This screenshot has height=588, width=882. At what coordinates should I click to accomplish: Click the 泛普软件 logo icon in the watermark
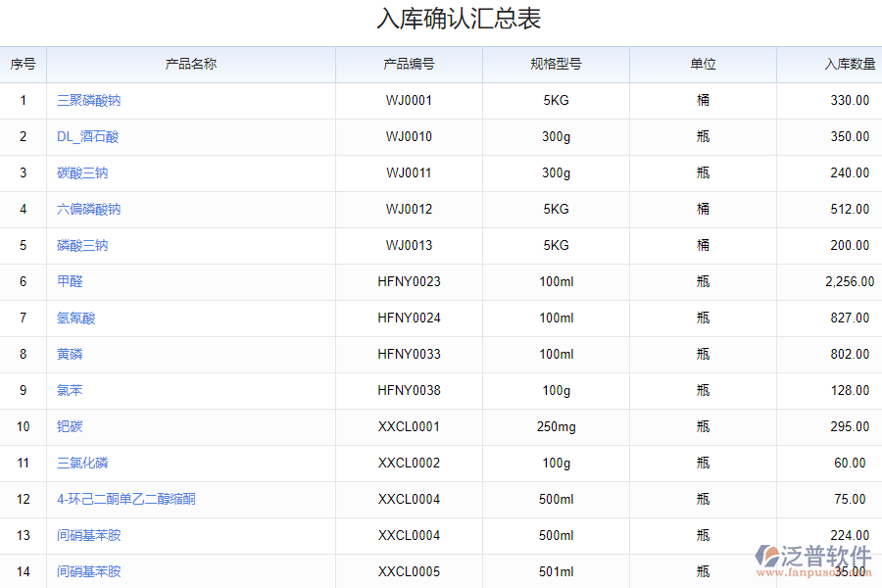(767, 556)
